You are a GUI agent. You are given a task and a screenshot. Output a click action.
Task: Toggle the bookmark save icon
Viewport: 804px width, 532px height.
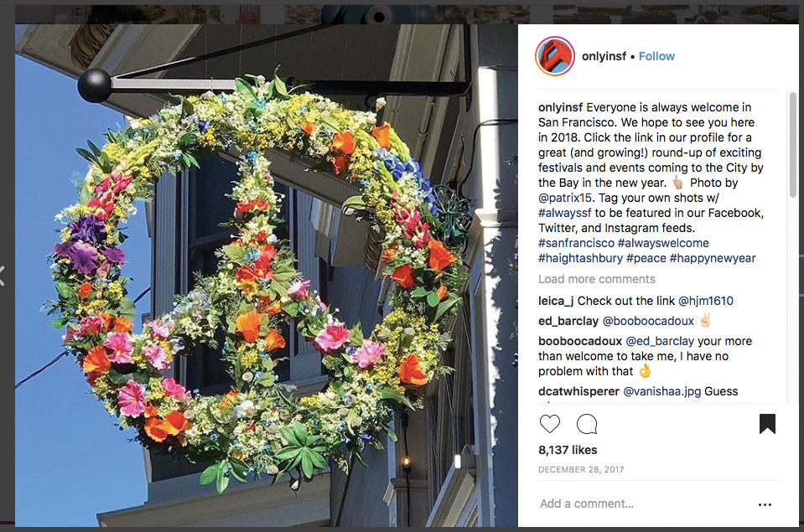pyautogui.click(x=767, y=424)
